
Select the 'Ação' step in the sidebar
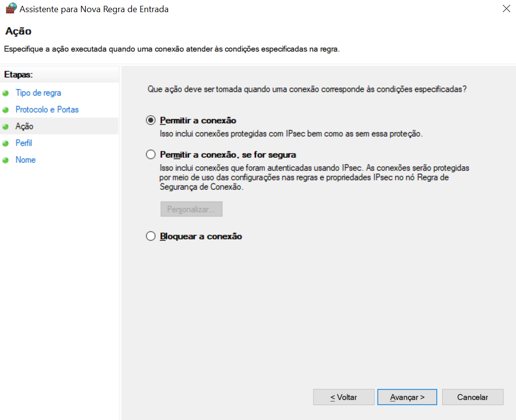[24, 126]
